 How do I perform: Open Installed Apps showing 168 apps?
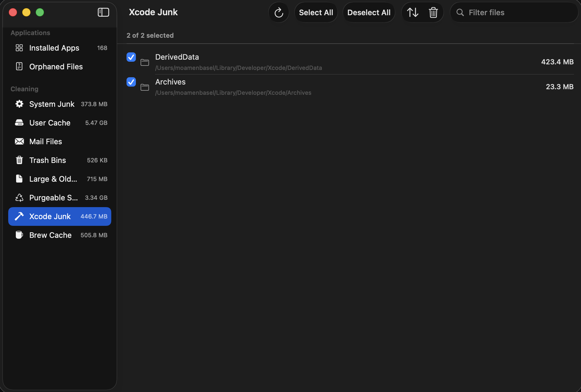click(x=54, y=48)
